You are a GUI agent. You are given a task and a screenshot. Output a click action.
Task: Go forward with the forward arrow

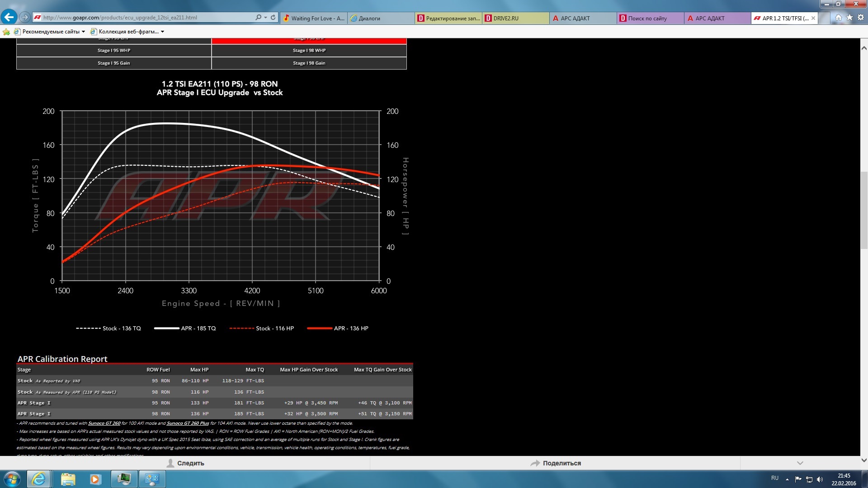coord(25,18)
